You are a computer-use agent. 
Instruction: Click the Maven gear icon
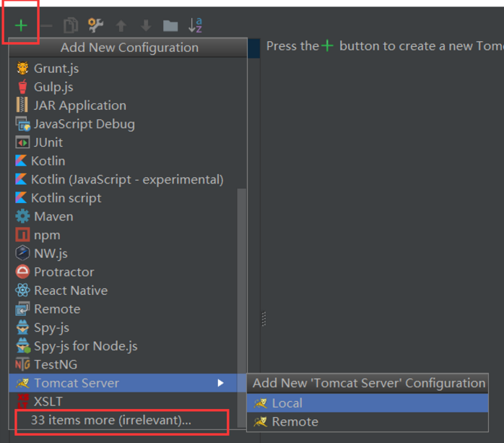22,216
